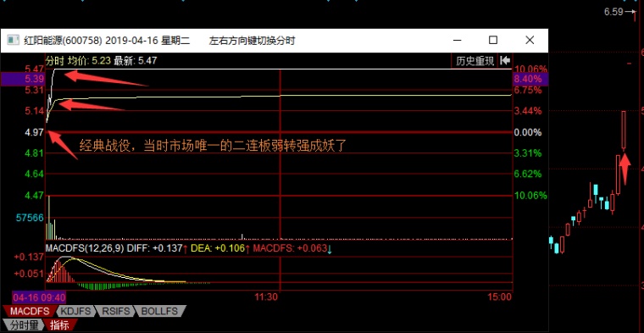
Task: Click the 5.14 price axis label
Action: (35, 111)
